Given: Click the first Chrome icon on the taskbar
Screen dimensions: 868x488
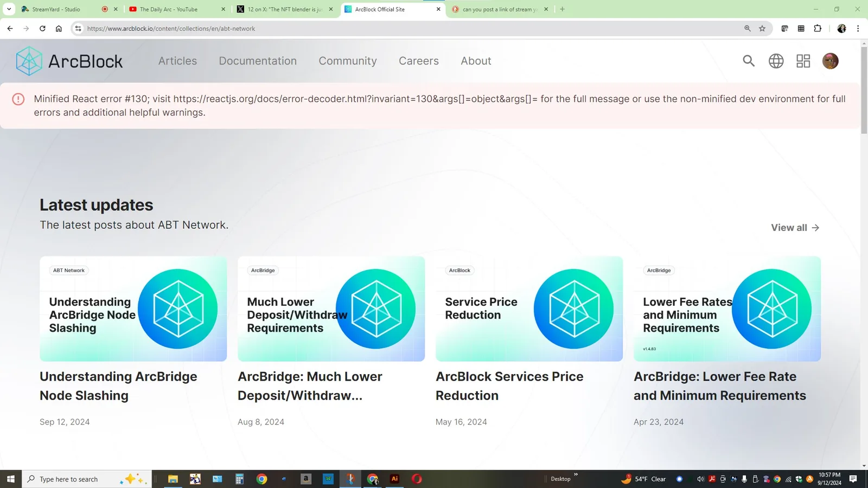Looking at the screenshot, I should [x=261, y=479].
